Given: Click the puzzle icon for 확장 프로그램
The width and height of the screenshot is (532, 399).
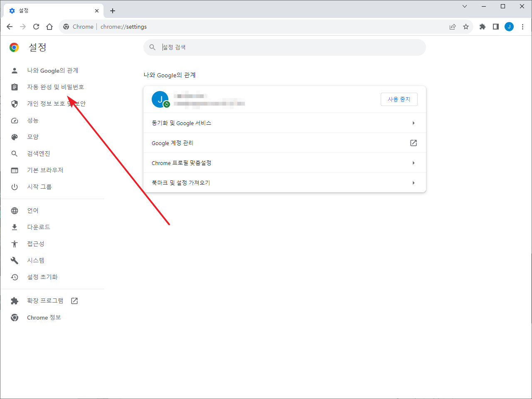Looking at the screenshot, I should click(x=15, y=301).
